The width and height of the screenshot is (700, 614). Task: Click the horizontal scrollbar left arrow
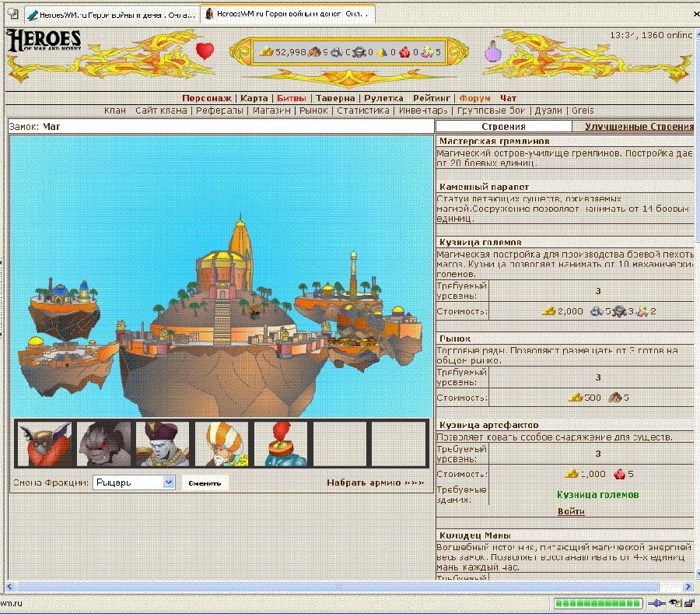9,586
